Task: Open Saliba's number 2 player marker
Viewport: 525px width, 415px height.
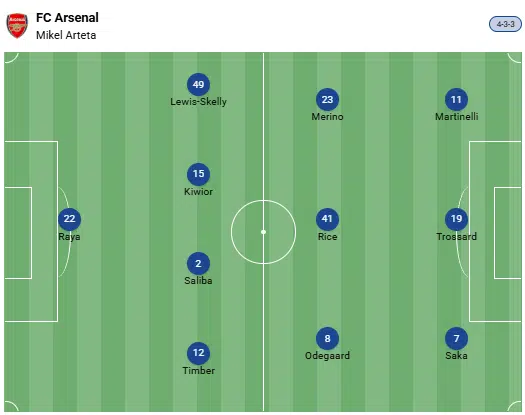Action: click(x=198, y=264)
